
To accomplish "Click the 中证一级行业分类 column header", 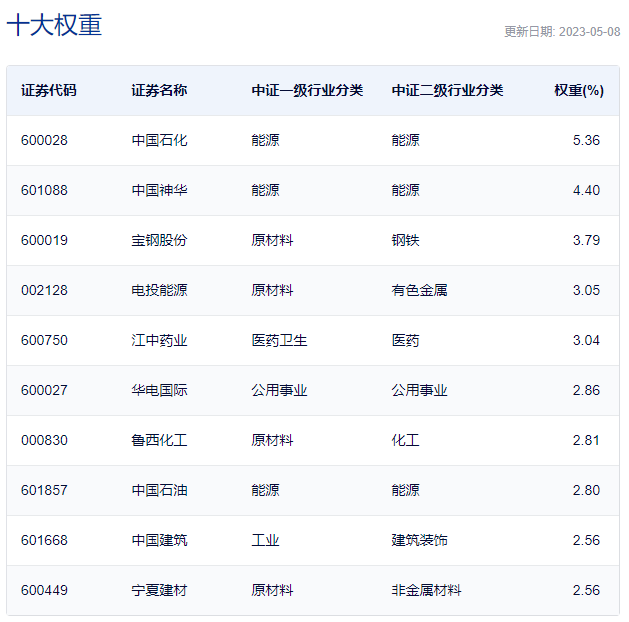I will click(307, 90).
